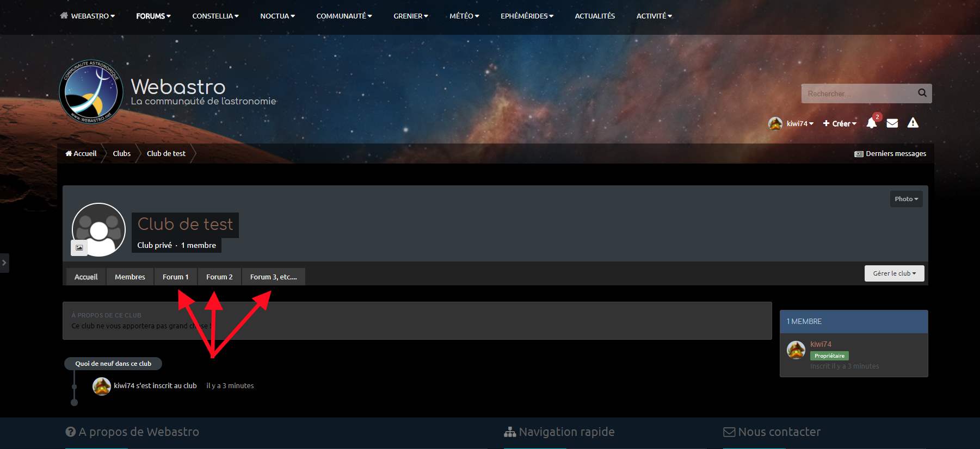This screenshot has height=449, width=980.
Task: Expand the NOCTUA menu
Action: pyautogui.click(x=278, y=16)
